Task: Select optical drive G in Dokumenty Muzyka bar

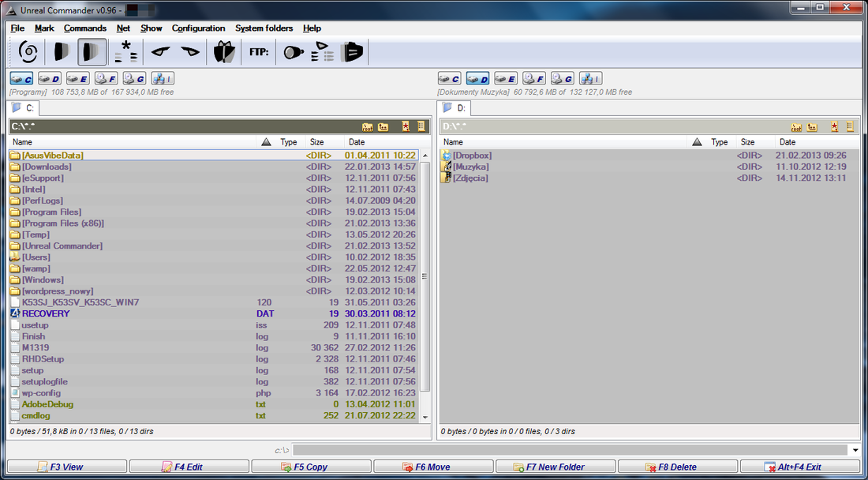Action: pos(563,79)
